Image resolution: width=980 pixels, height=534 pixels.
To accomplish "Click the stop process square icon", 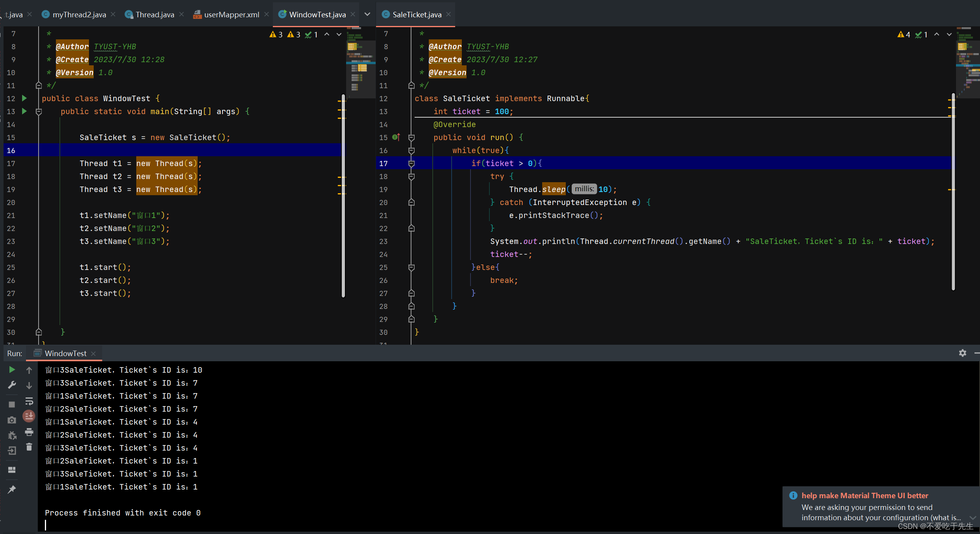I will click(x=12, y=404).
